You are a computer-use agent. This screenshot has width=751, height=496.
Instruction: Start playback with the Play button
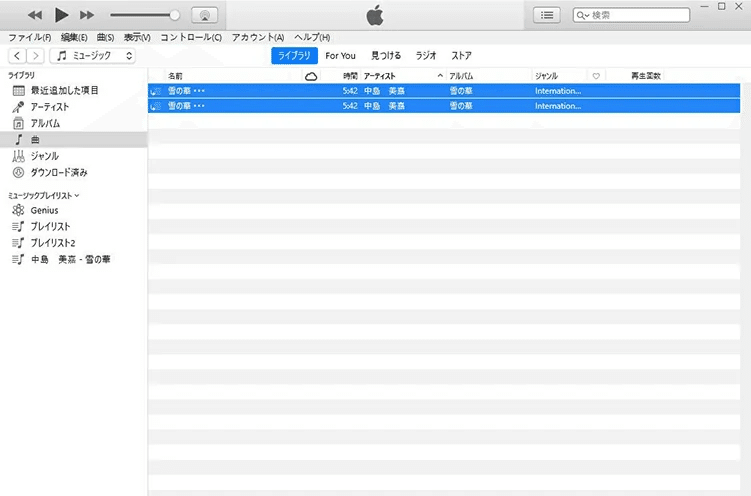[61, 15]
